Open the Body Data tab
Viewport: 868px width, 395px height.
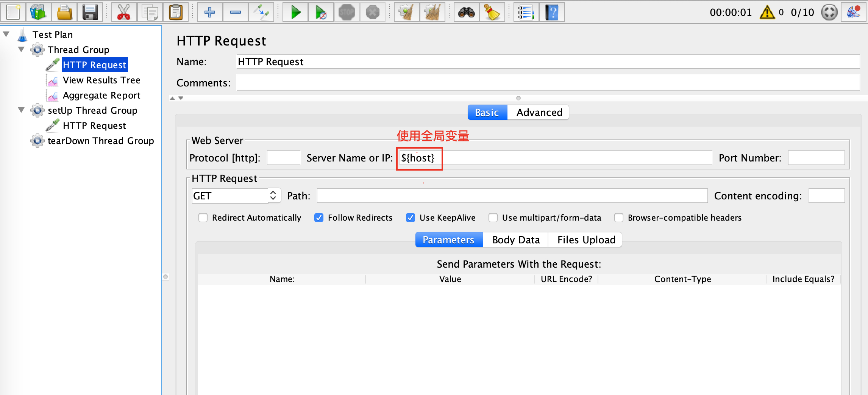pos(515,240)
